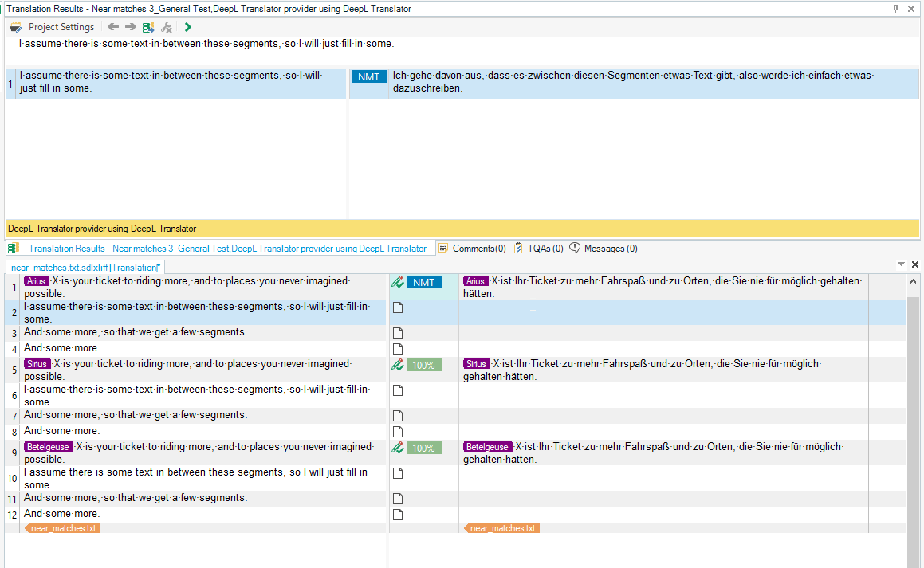Viewport: 924px width, 568px height.
Task: Open Project Settings in the toolbar
Action: tap(53, 27)
